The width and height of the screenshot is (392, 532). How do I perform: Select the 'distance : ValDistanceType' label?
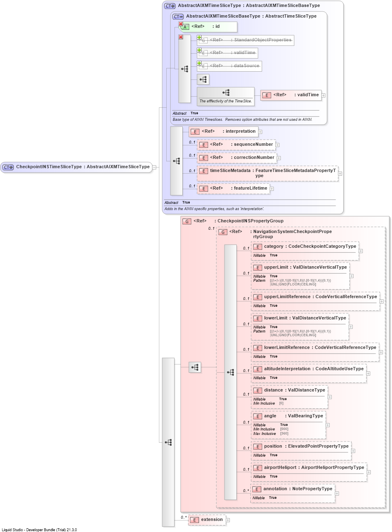pos(295,390)
